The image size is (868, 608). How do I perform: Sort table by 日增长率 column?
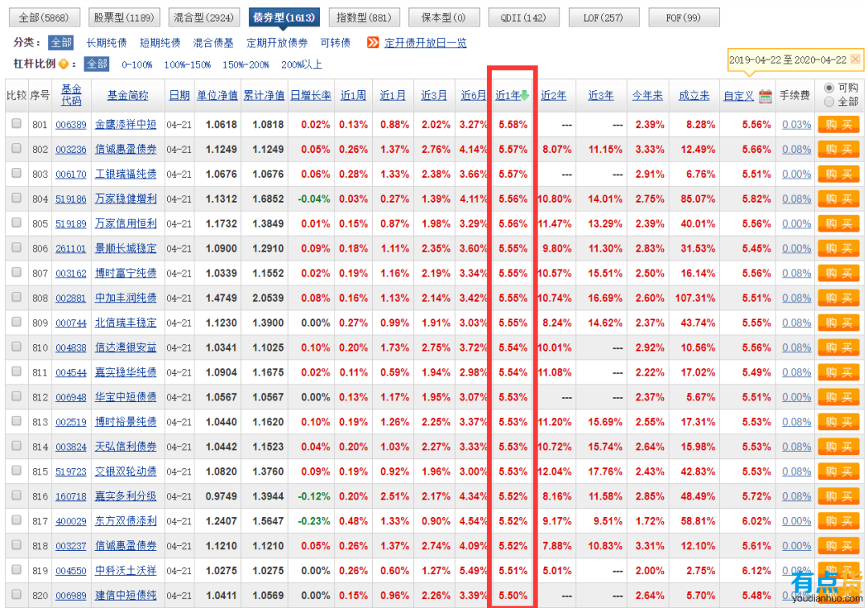point(311,95)
